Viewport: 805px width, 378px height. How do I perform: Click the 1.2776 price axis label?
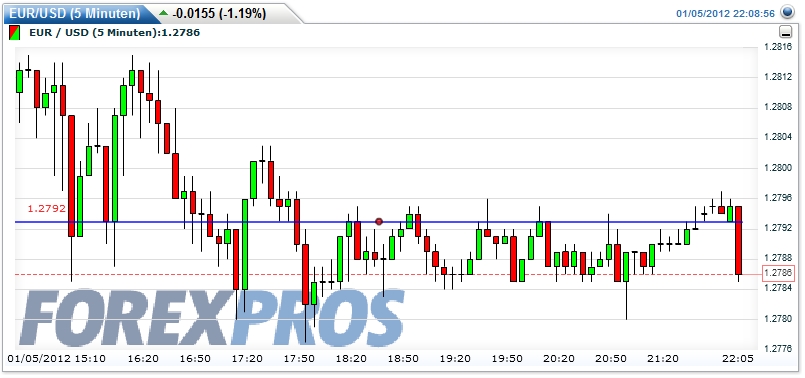pyautogui.click(x=777, y=349)
